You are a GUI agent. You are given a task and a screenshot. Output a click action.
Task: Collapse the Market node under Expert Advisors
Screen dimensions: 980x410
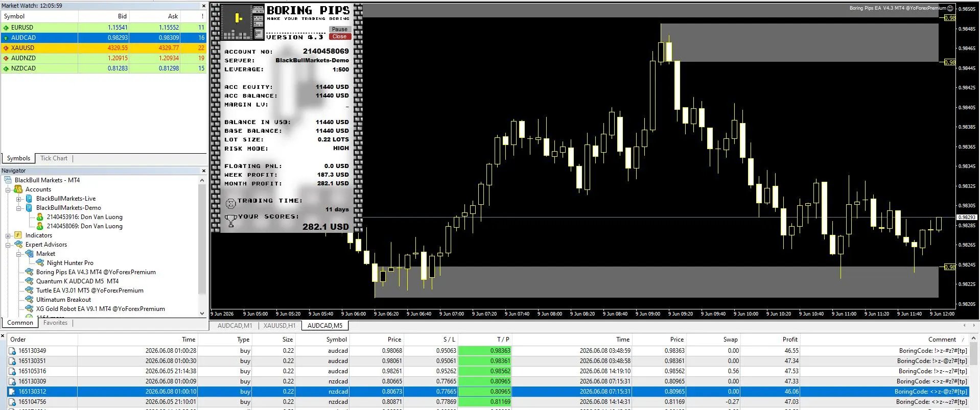[19, 254]
